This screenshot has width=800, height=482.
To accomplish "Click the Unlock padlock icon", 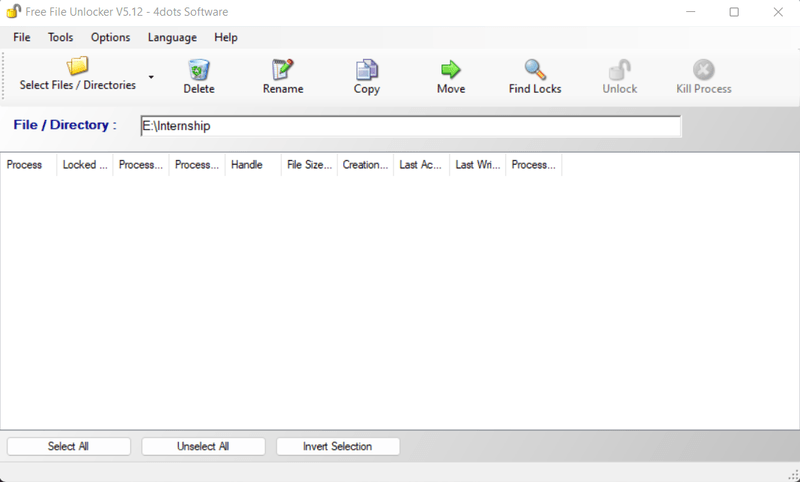I will click(619, 69).
